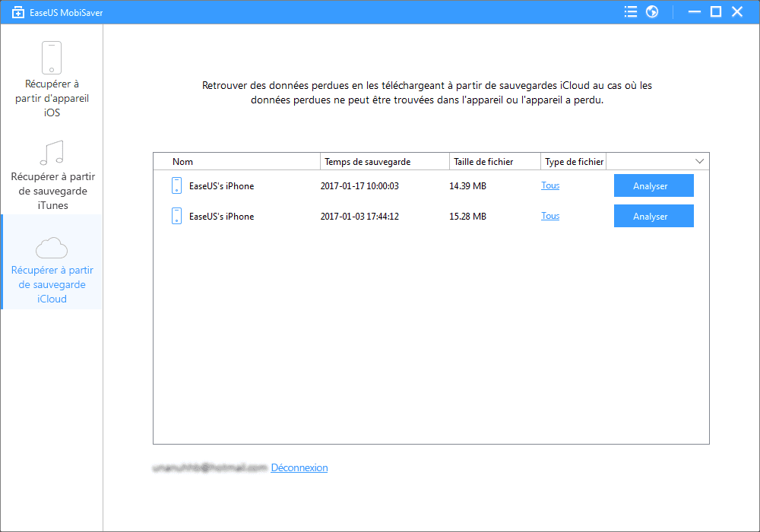Select the iTunes music note icon
Viewport: 760px width, 532px height.
click(x=52, y=153)
